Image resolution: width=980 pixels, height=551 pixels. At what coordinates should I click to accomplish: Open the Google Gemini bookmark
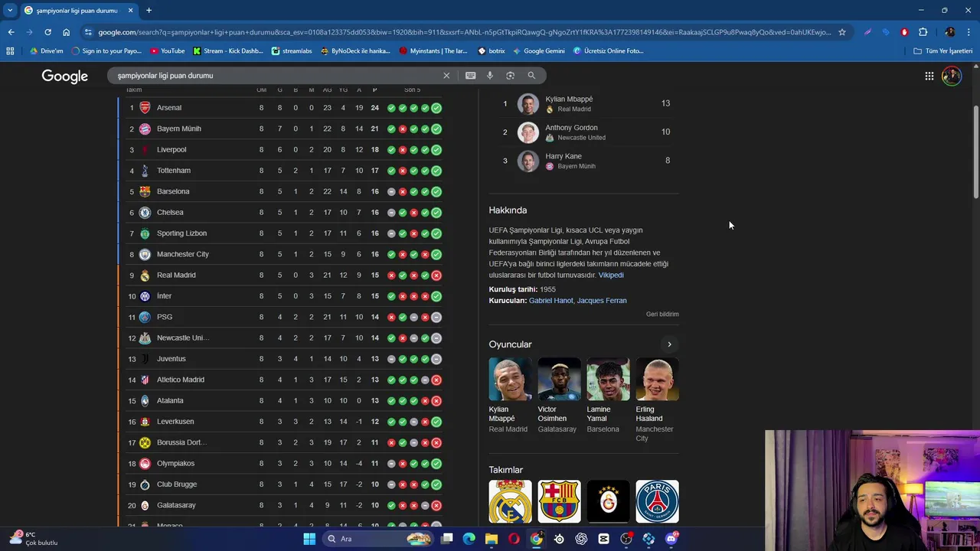click(x=539, y=51)
